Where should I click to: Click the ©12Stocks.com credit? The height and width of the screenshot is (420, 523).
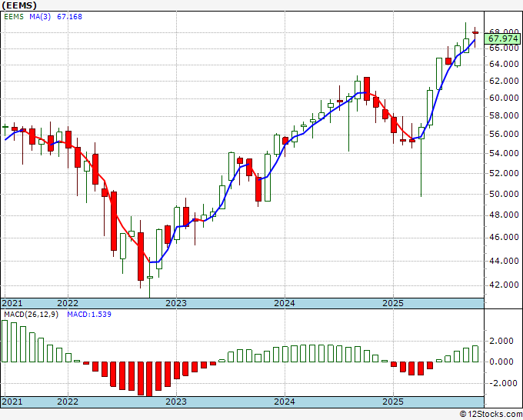pyautogui.click(x=491, y=415)
